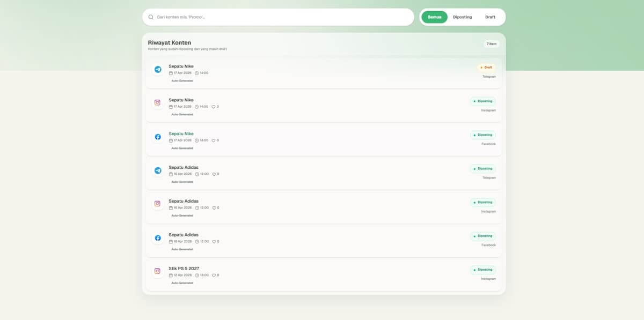Click Telegram icon on Sepatu Nike draft row

pos(158,70)
